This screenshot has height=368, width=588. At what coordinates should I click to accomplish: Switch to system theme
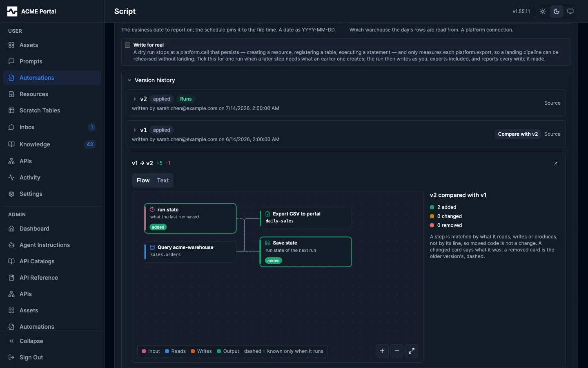tap(570, 11)
